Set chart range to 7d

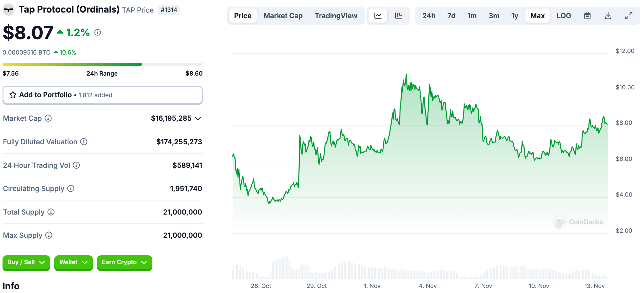(451, 16)
